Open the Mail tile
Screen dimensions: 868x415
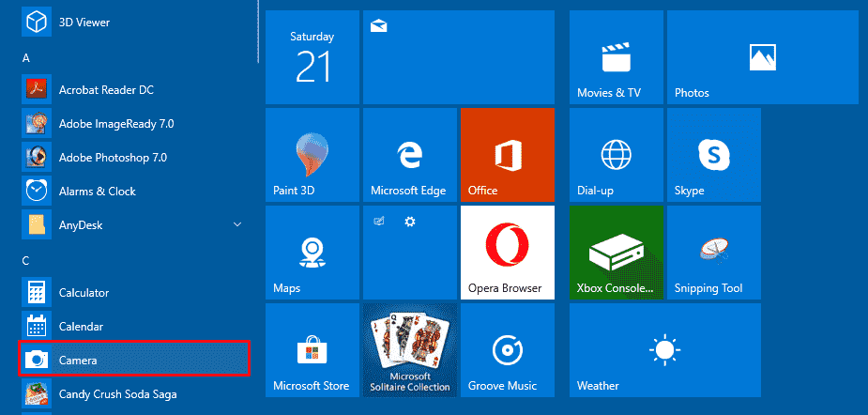coord(458,57)
